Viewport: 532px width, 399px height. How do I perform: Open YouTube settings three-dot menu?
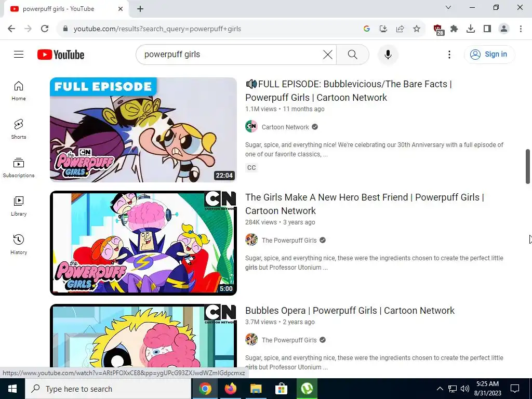tap(449, 55)
